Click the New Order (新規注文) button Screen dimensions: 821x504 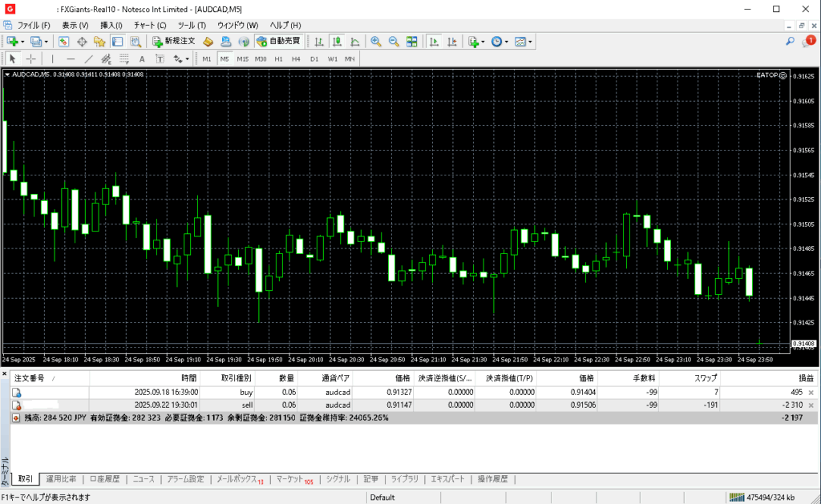click(x=174, y=41)
